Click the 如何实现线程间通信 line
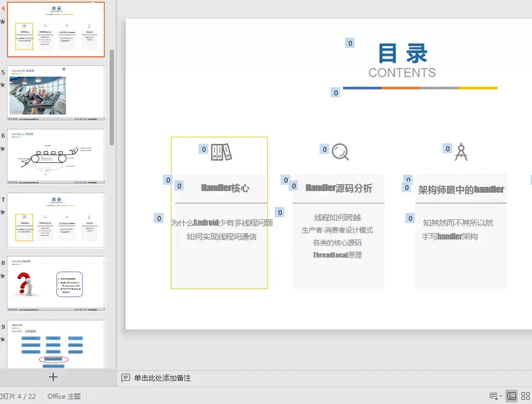 click(222, 237)
